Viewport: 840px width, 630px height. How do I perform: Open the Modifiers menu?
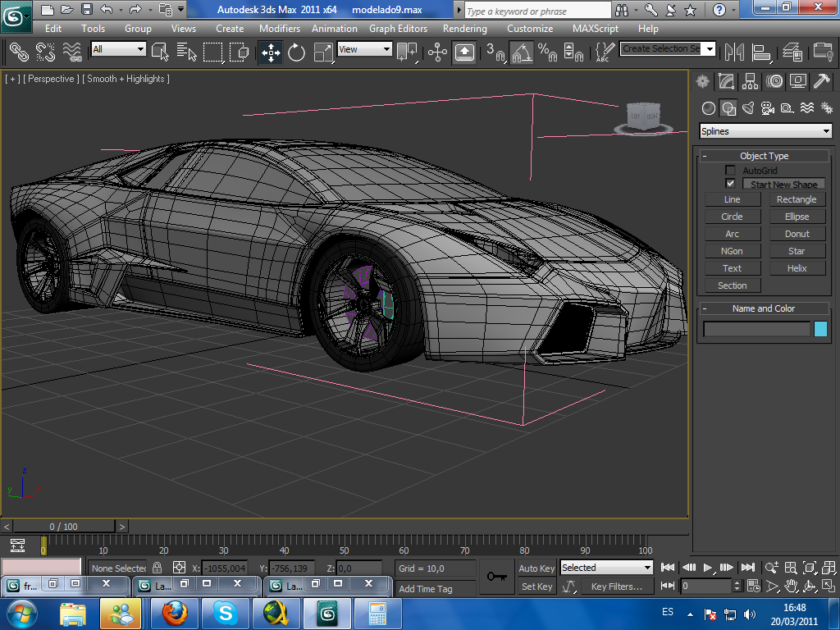(279, 28)
